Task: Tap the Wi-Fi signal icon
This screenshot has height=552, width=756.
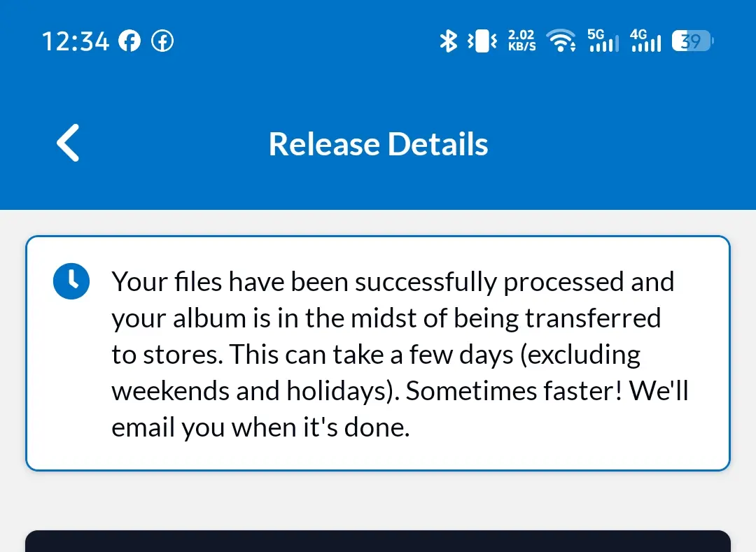Action: point(561,41)
